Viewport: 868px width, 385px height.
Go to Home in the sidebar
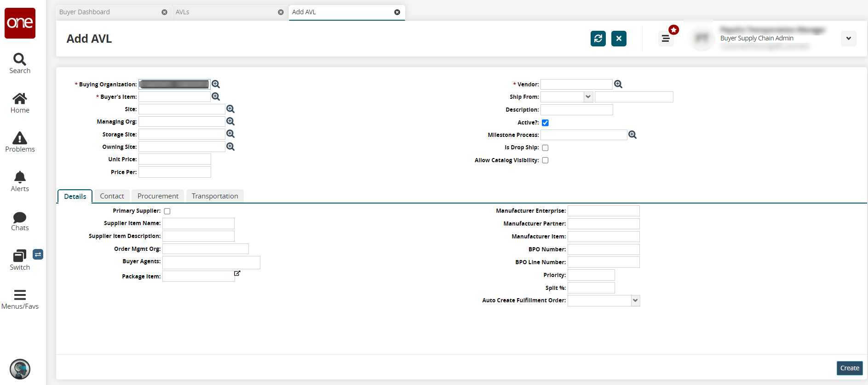[20, 103]
